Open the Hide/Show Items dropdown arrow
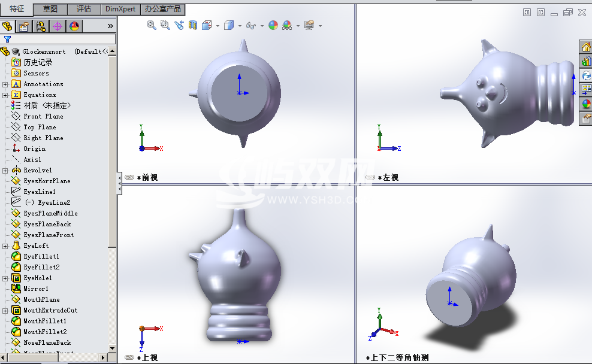The width and height of the screenshot is (592, 364). pos(262,26)
